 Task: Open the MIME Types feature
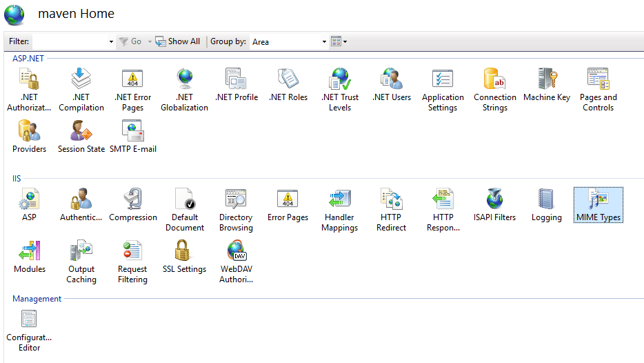(598, 205)
